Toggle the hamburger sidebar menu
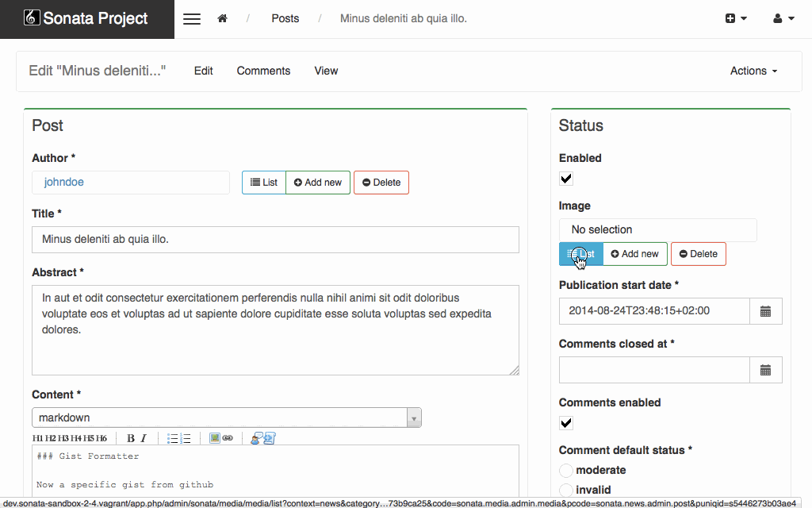 (192, 19)
